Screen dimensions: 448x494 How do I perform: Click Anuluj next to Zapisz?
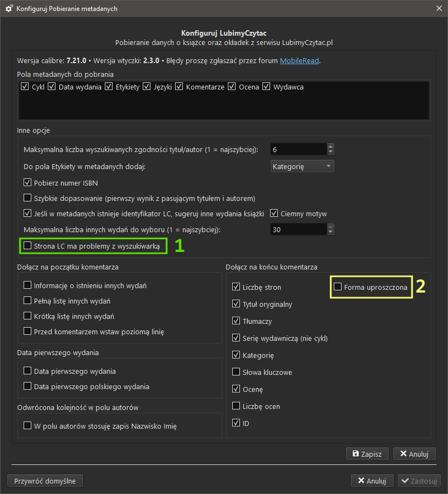click(415, 454)
